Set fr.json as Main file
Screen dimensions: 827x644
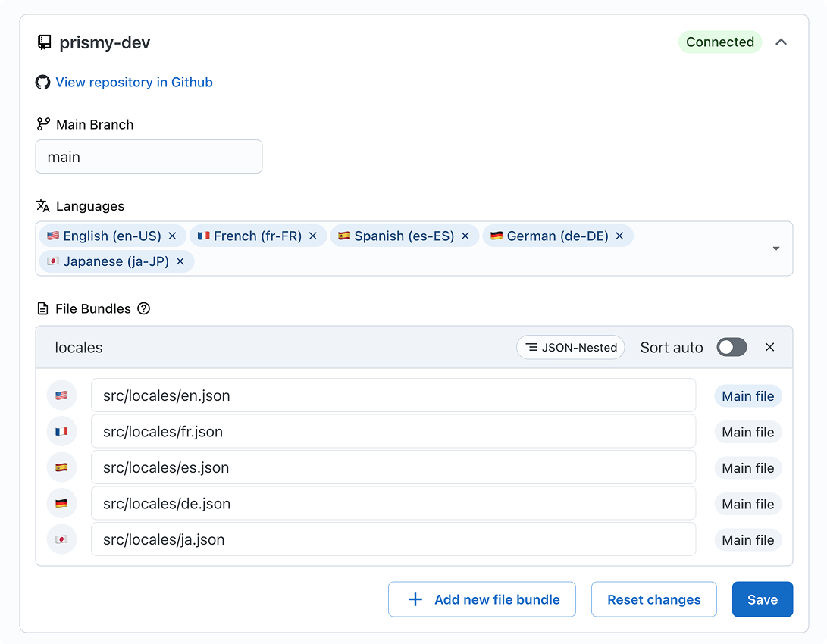748,432
